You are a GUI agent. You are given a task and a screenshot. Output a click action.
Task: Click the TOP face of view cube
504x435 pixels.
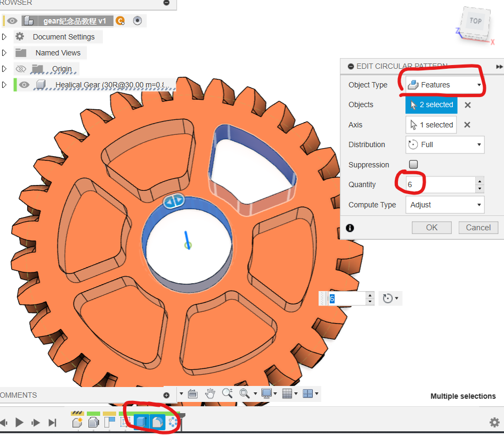coord(475,21)
